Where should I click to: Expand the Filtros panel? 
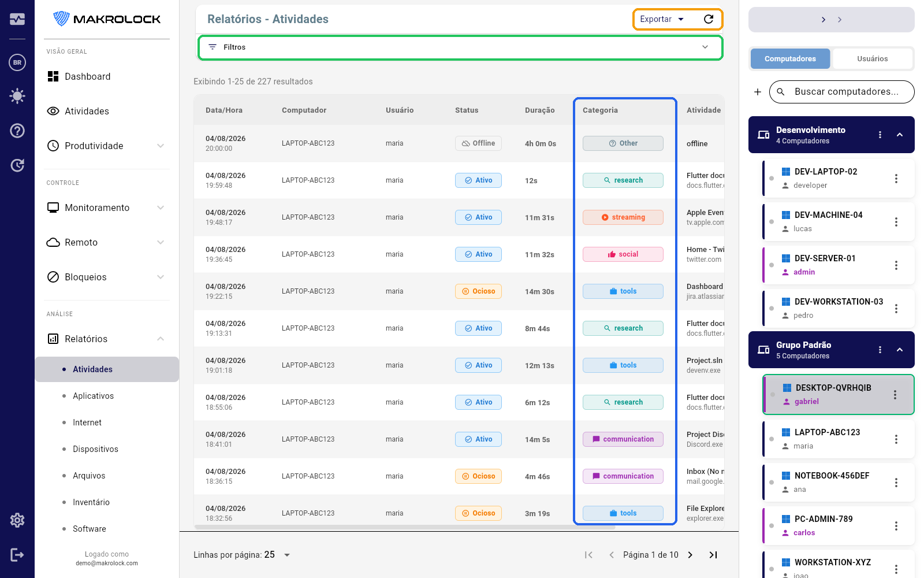coord(460,47)
